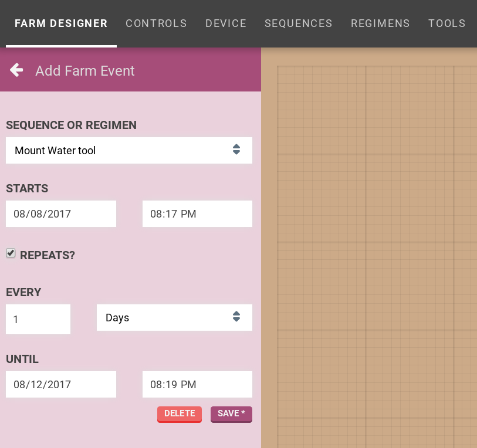Click the Save * button

click(x=231, y=414)
